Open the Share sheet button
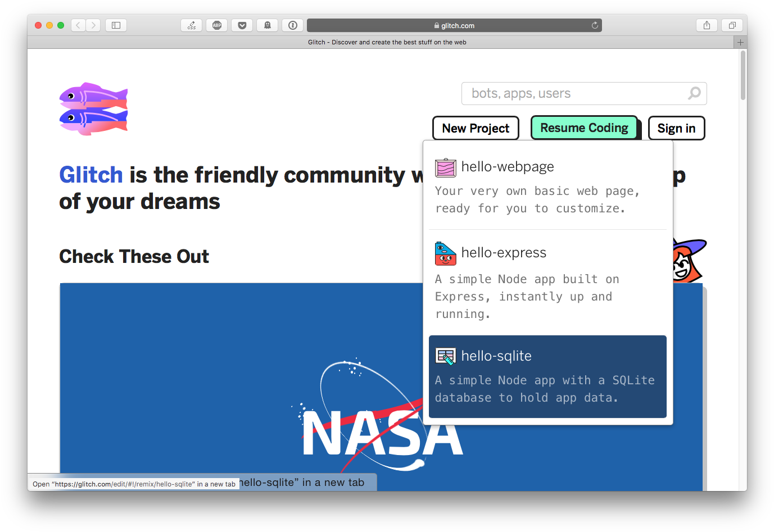The image size is (774, 532). tap(707, 25)
